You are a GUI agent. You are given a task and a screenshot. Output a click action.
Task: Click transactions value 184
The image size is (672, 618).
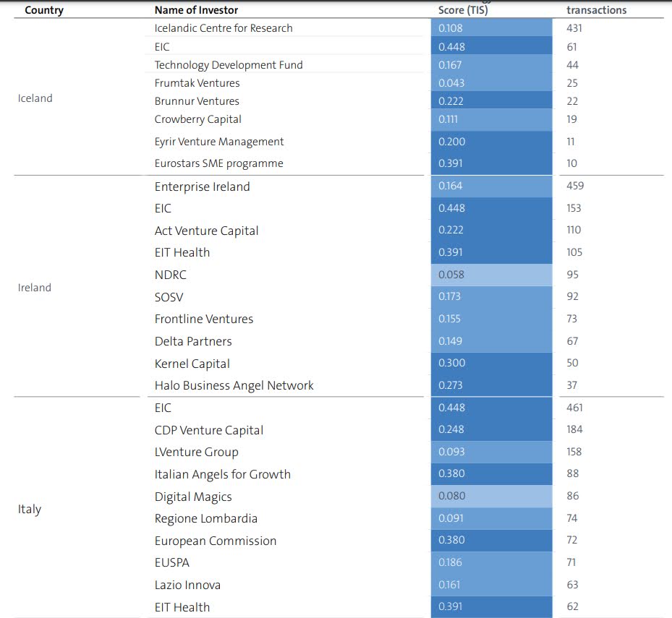[574, 429]
